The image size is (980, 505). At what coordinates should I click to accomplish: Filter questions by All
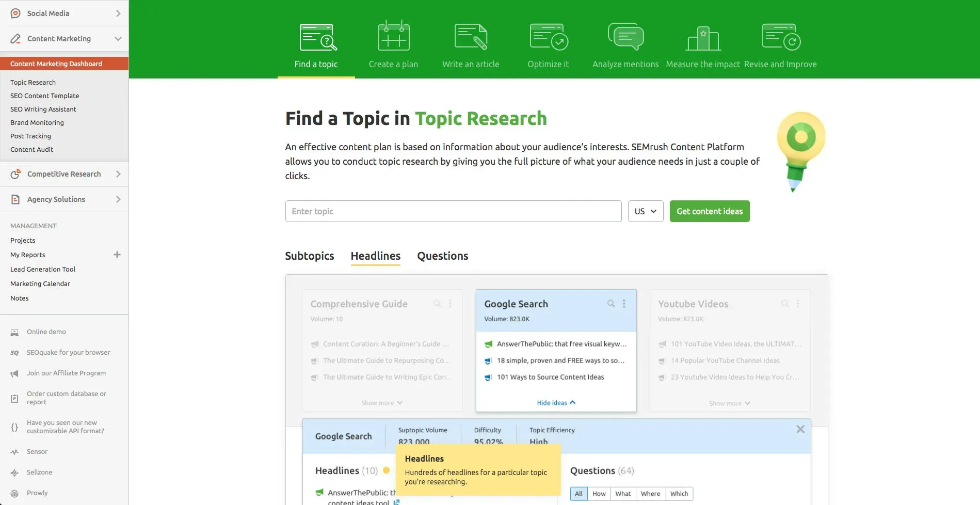pyautogui.click(x=579, y=494)
